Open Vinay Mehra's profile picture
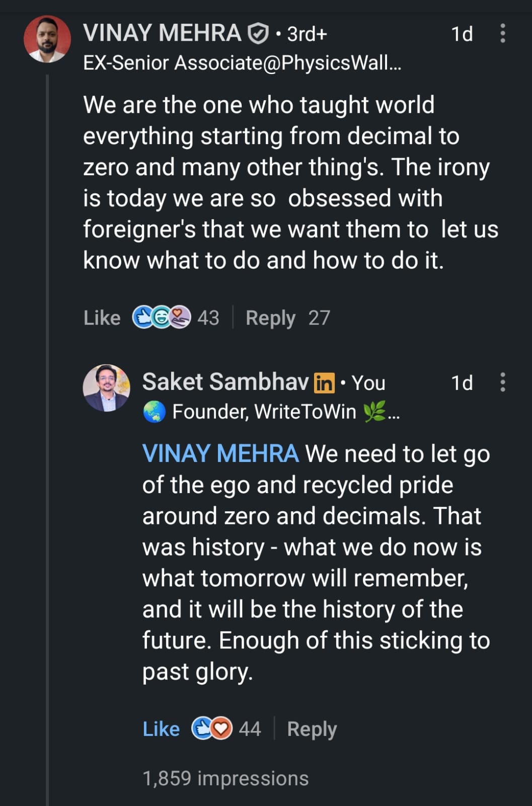This screenshot has height=806, width=532. (x=47, y=39)
